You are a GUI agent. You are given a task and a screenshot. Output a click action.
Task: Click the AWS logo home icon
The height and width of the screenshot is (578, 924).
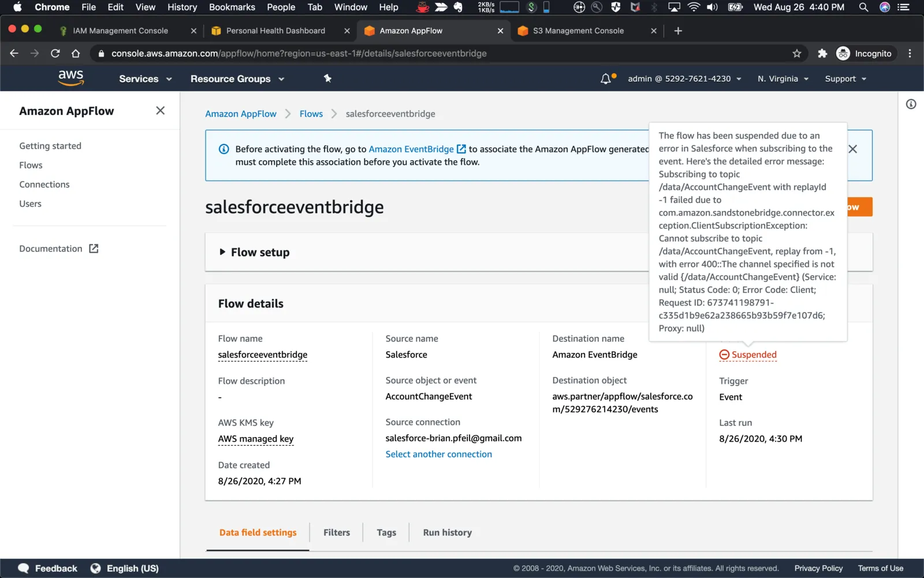[71, 78]
